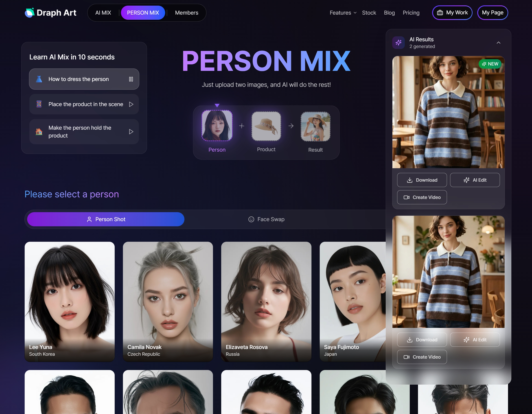Select the Face Swap mode
This screenshot has width=532, height=414.
(x=266, y=219)
